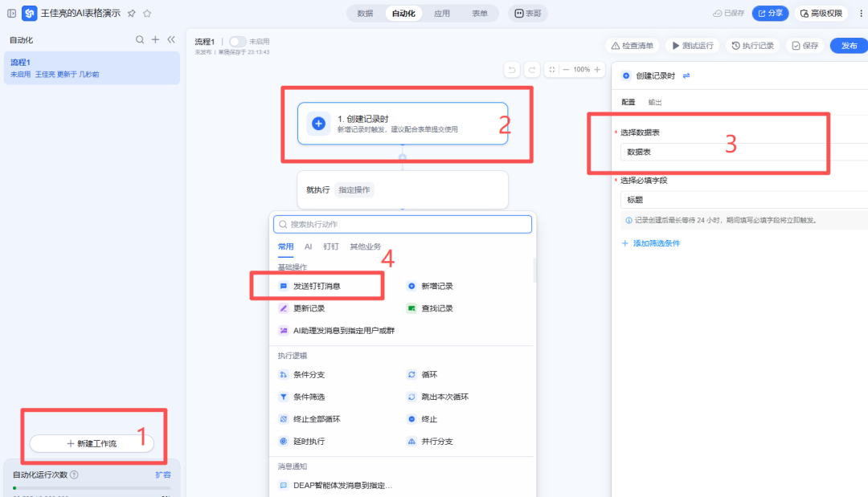Click the 分享 share button
The width and height of the screenshot is (868, 497).
770,14
